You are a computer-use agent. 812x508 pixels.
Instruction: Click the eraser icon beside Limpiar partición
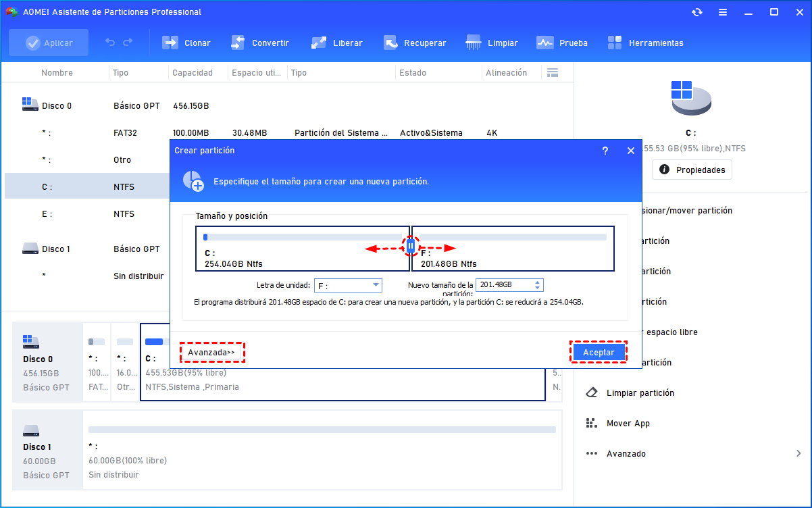592,392
